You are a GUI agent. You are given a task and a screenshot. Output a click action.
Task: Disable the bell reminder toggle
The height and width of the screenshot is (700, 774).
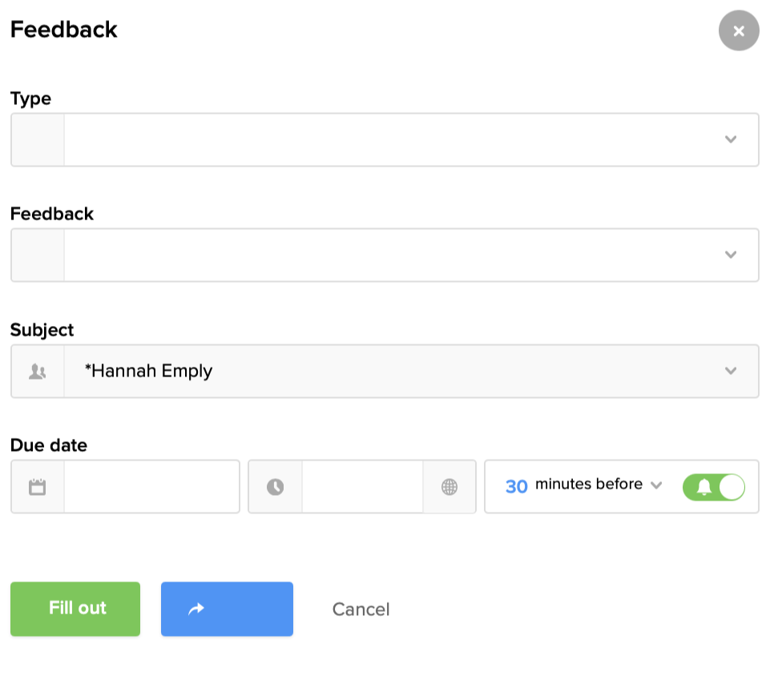coord(713,487)
